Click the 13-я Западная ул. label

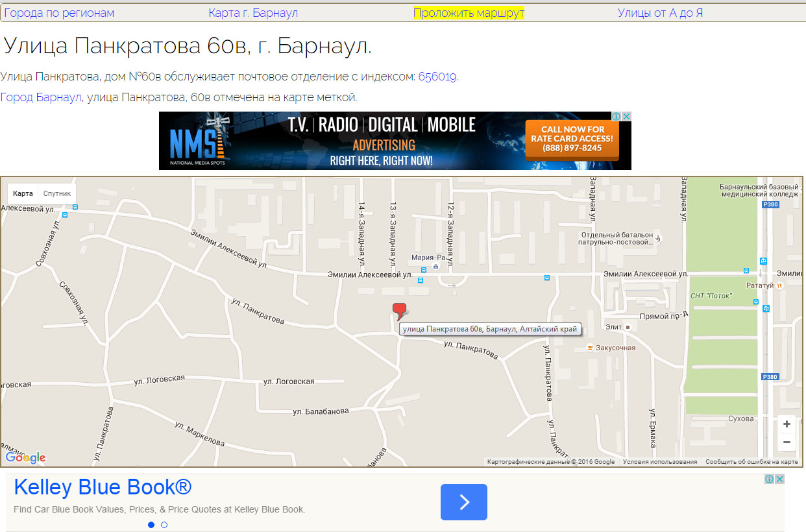coord(392,234)
